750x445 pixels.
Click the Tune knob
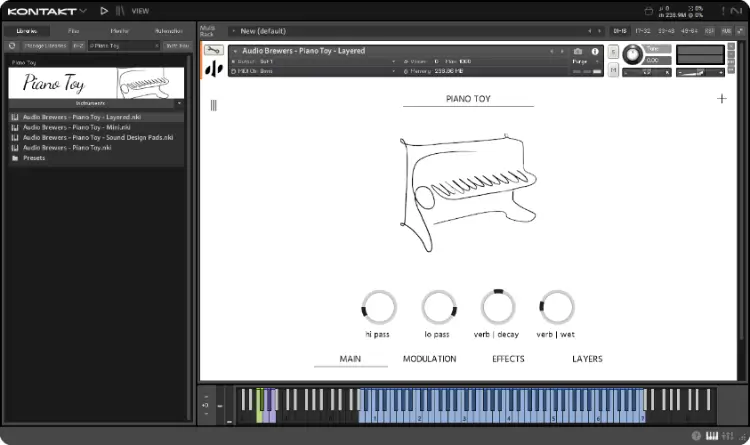pyautogui.click(x=633, y=55)
